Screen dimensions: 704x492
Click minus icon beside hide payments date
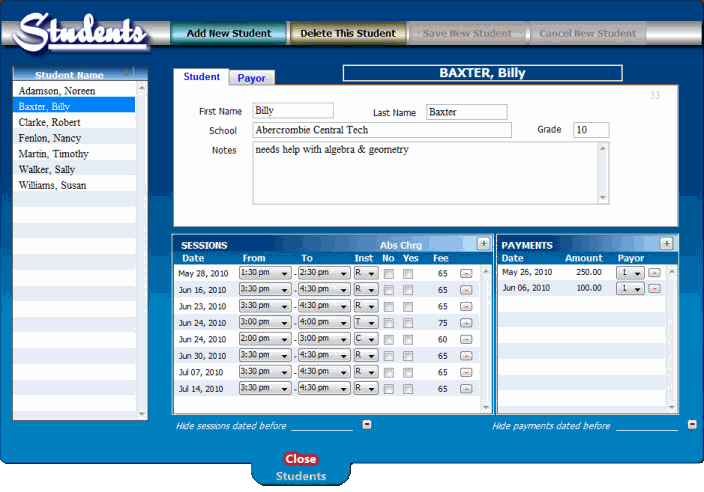(692, 425)
